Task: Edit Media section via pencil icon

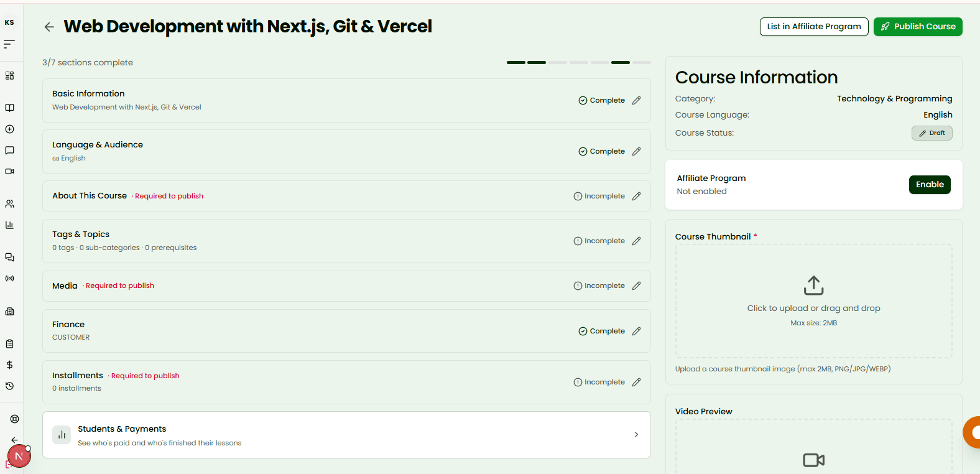Action: tap(636, 286)
